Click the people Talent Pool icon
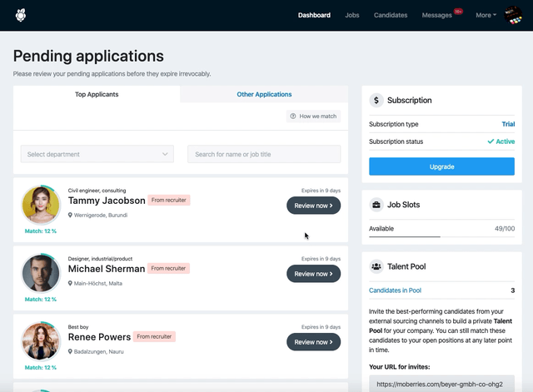Viewport: 533px width, 392px height. (376, 266)
